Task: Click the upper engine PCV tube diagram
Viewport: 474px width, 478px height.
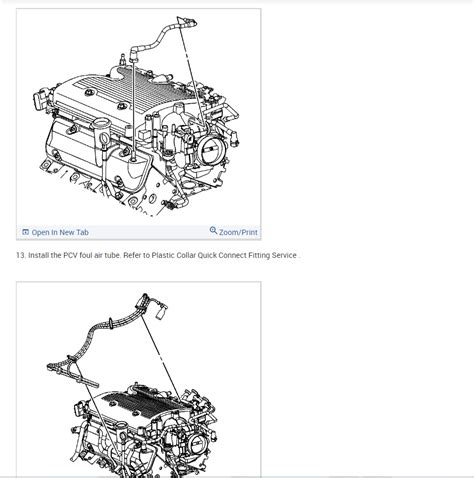Action: [139, 117]
